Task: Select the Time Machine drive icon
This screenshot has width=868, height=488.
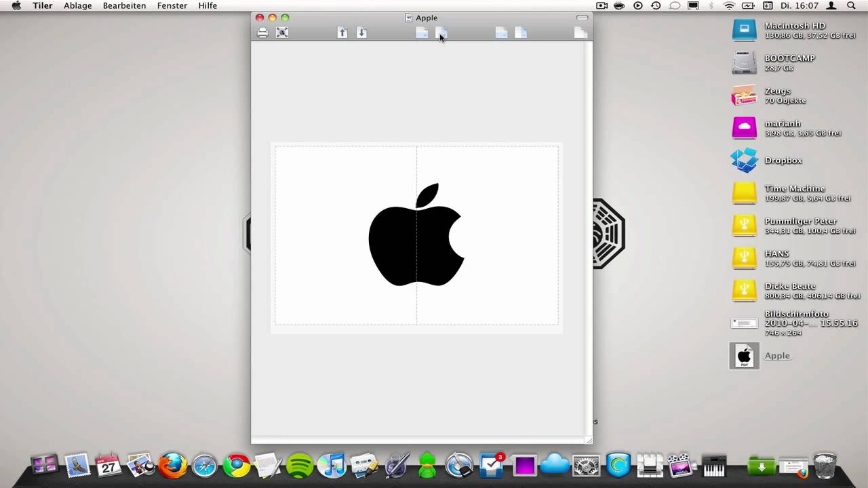Action: 744,193
